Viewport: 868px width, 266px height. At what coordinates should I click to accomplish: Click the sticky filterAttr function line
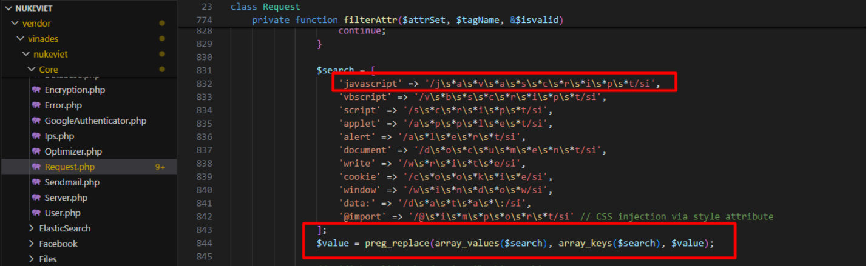pos(408,21)
